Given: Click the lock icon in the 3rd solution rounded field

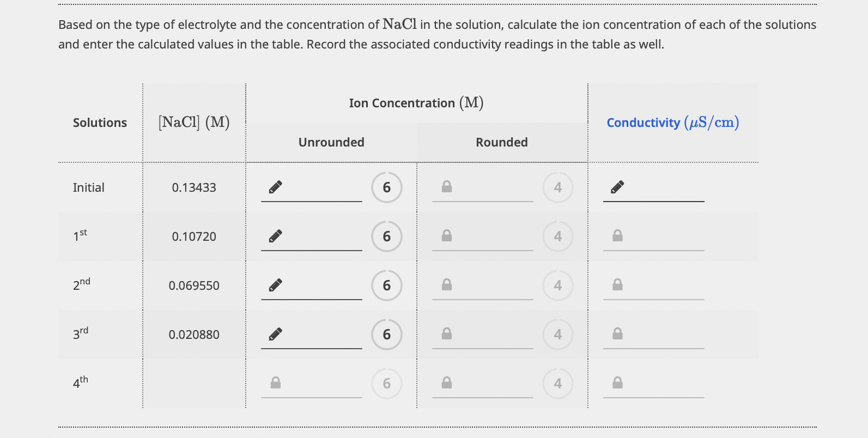Looking at the screenshot, I should point(447,334).
